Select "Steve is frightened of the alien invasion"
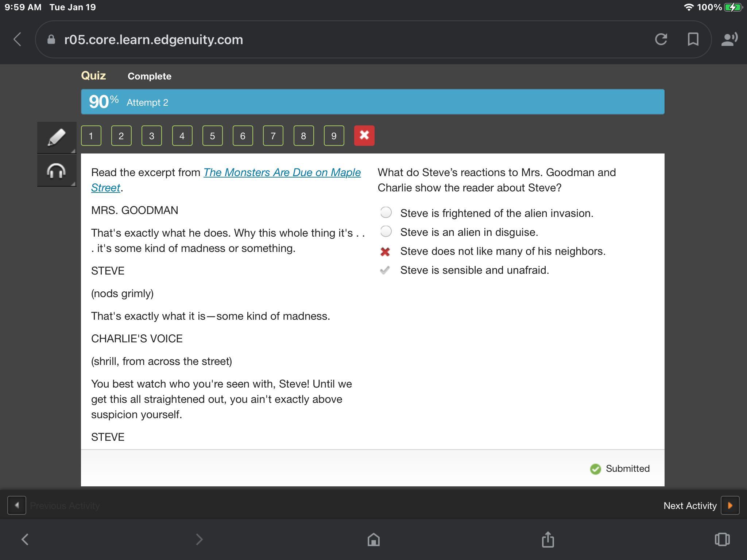Viewport: 747px width, 560px height. 386,213
